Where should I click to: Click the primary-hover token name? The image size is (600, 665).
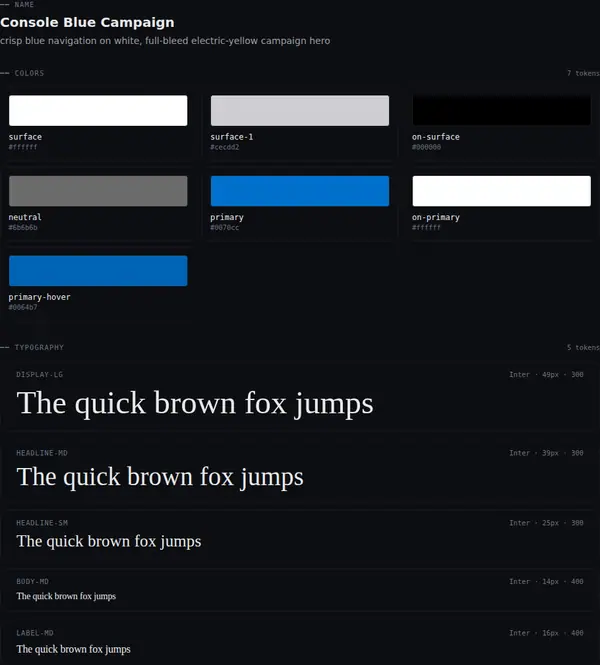point(39,297)
